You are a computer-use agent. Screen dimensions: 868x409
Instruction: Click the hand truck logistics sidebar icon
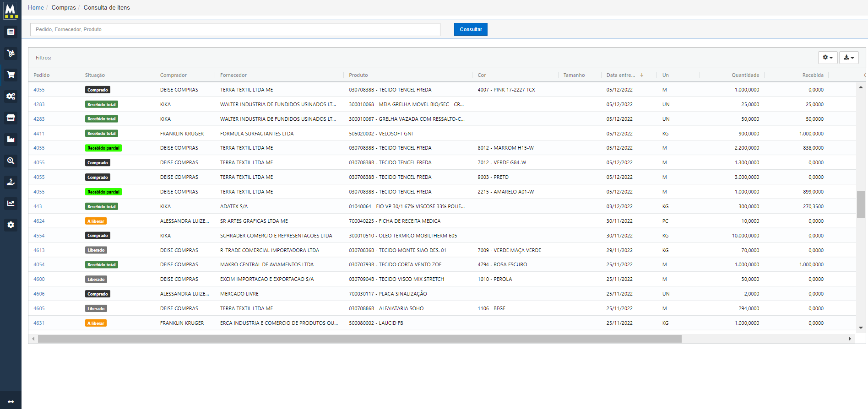click(x=11, y=54)
